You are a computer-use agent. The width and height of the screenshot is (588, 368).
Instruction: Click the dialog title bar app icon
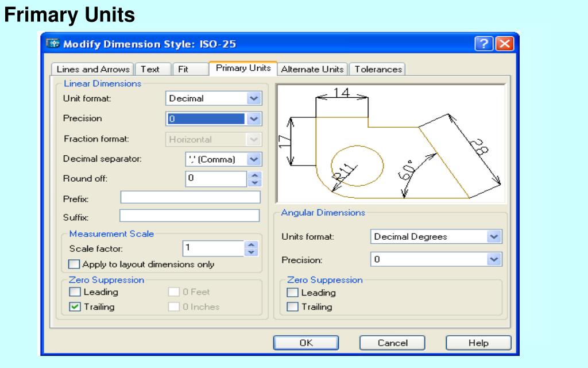pyautogui.click(x=53, y=44)
